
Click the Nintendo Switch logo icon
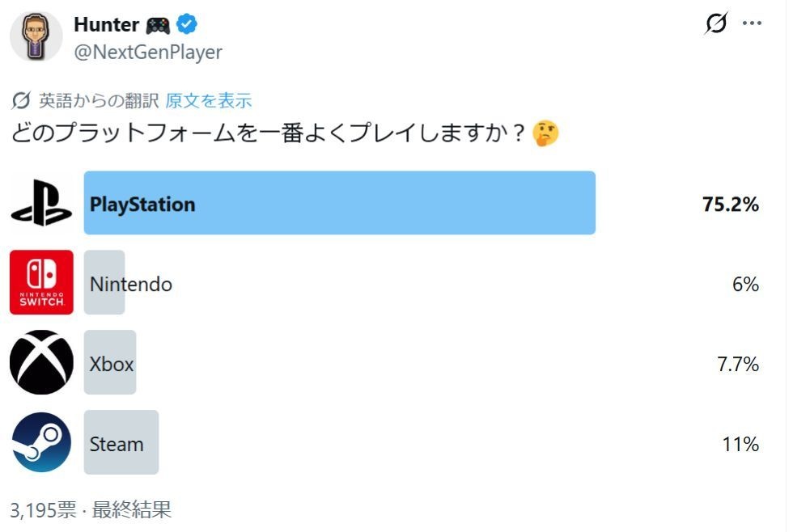coord(41,282)
